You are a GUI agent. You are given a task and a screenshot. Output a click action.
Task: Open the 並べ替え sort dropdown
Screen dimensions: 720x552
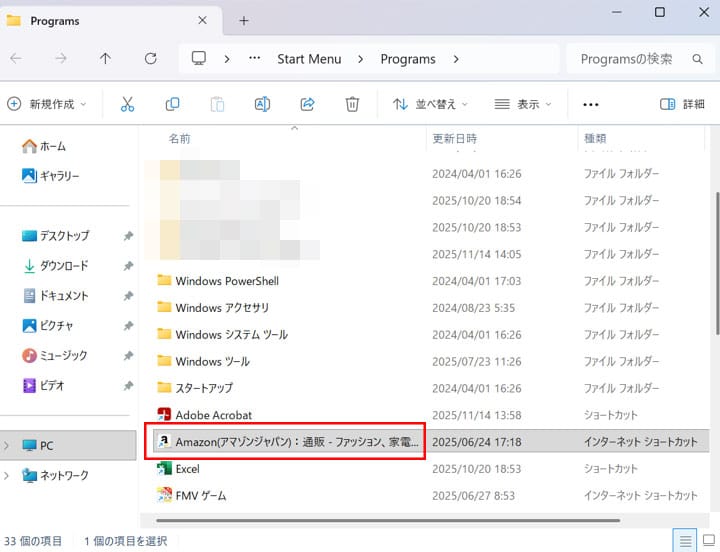430,104
